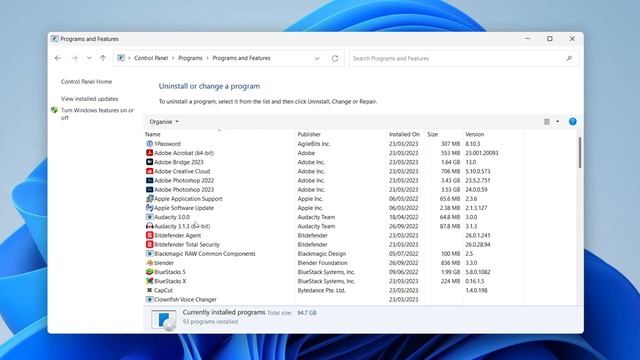Click the Clownfish Voice Changer icon
This screenshot has width=640, height=360.
pyautogui.click(x=149, y=299)
